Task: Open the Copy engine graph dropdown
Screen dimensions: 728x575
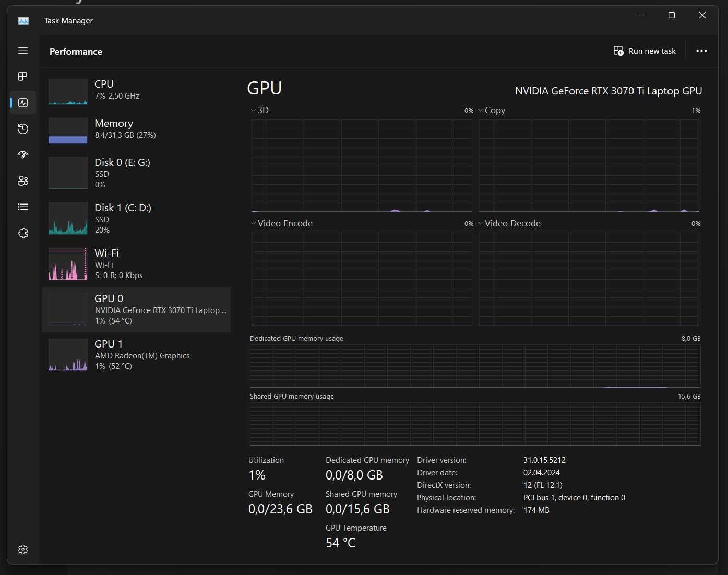Action: [x=492, y=110]
